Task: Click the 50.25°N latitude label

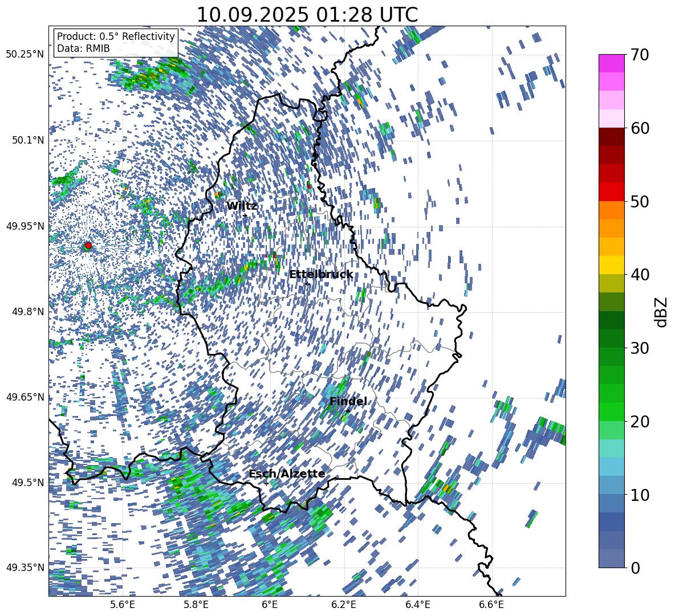Action: (x=25, y=55)
